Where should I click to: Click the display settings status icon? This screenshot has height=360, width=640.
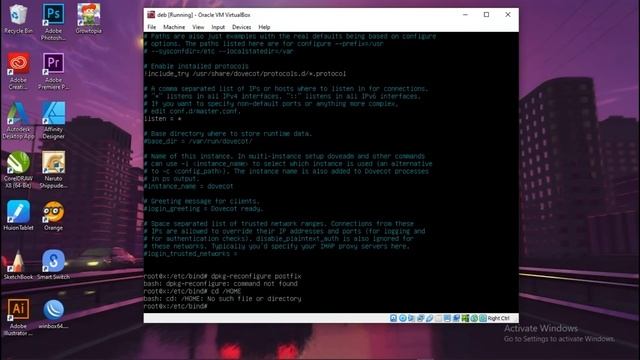(447, 318)
